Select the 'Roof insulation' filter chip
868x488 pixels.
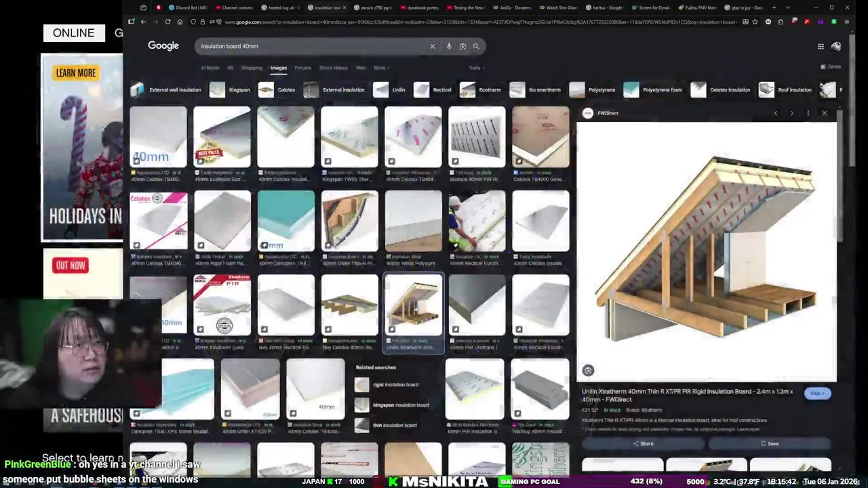pyautogui.click(x=786, y=89)
